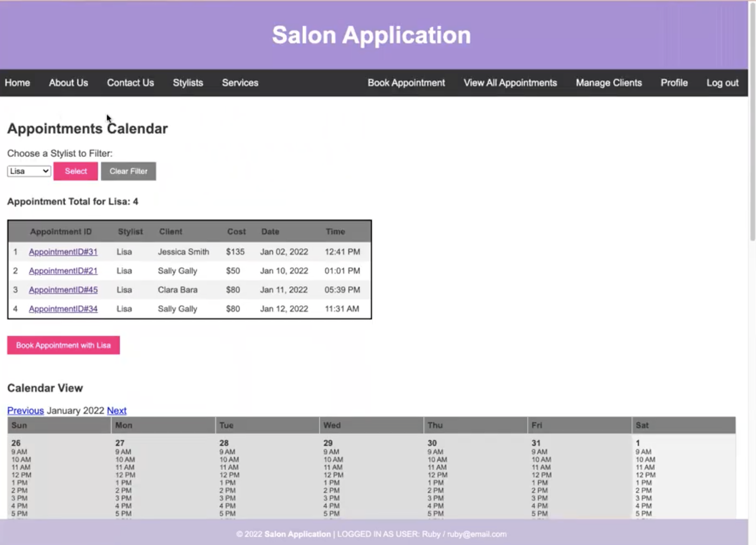This screenshot has width=756, height=545.
Task: Open AppointmentID#34 link
Action: [63, 309]
